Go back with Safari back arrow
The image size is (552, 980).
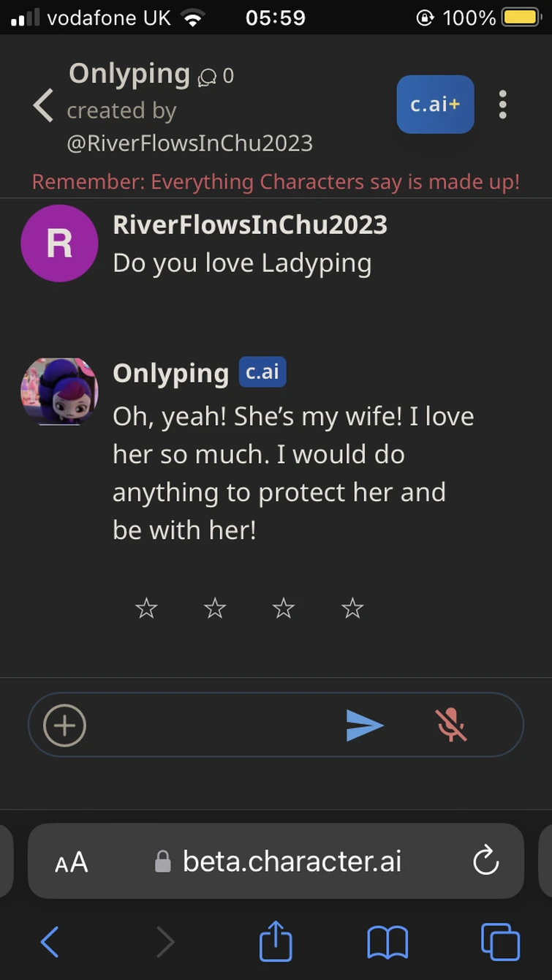tap(49, 942)
